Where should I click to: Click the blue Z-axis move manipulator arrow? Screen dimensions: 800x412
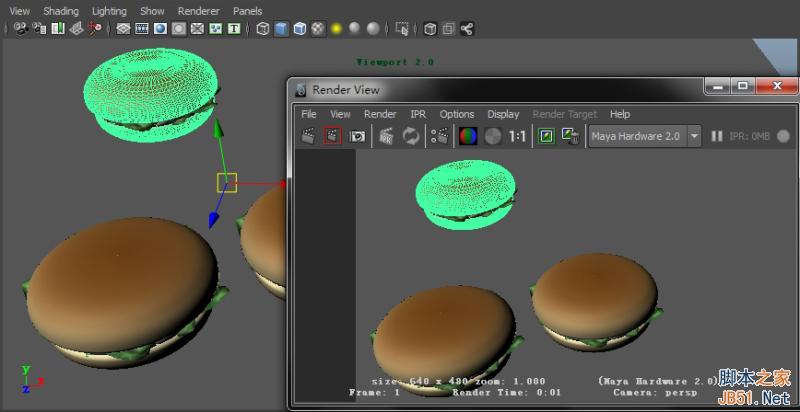[214, 220]
